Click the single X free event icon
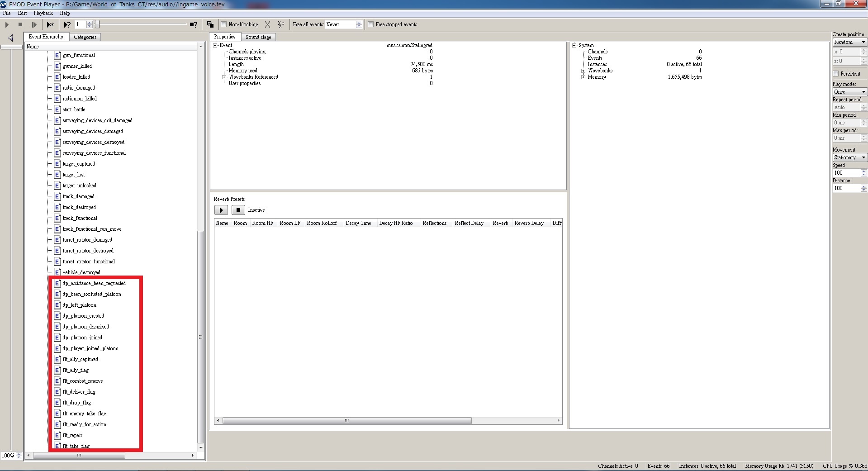The image size is (868, 471). [267, 24]
